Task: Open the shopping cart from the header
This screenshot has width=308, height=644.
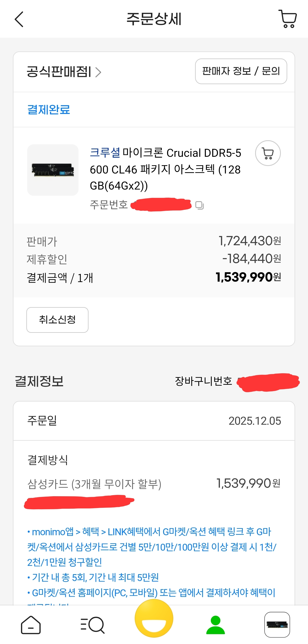Action: [287, 19]
